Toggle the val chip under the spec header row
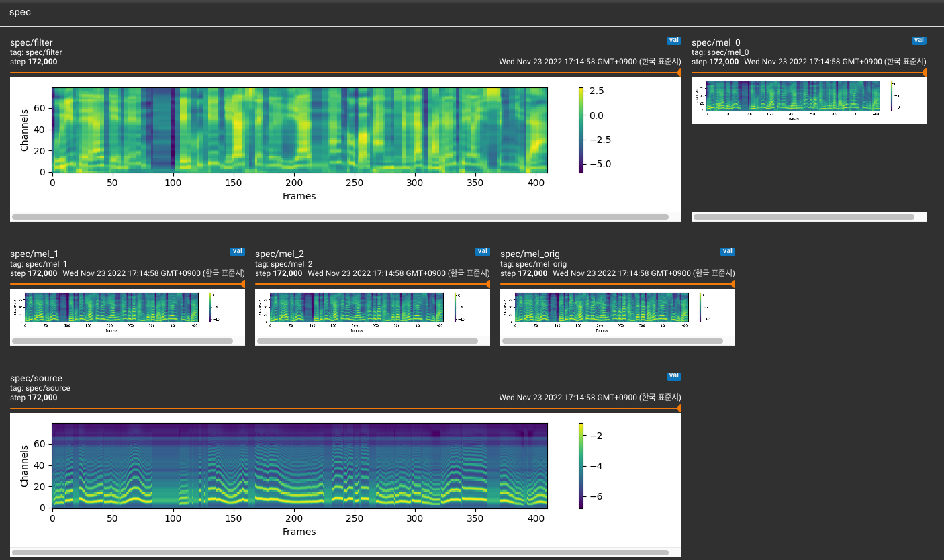This screenshot has width=944, height=560. click(x=674, y=40)
